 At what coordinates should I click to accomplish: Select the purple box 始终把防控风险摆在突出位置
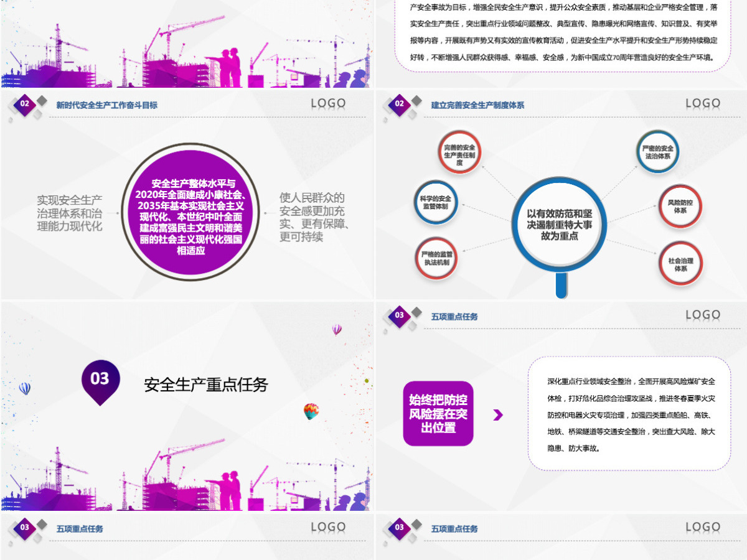tap(438, 414)
